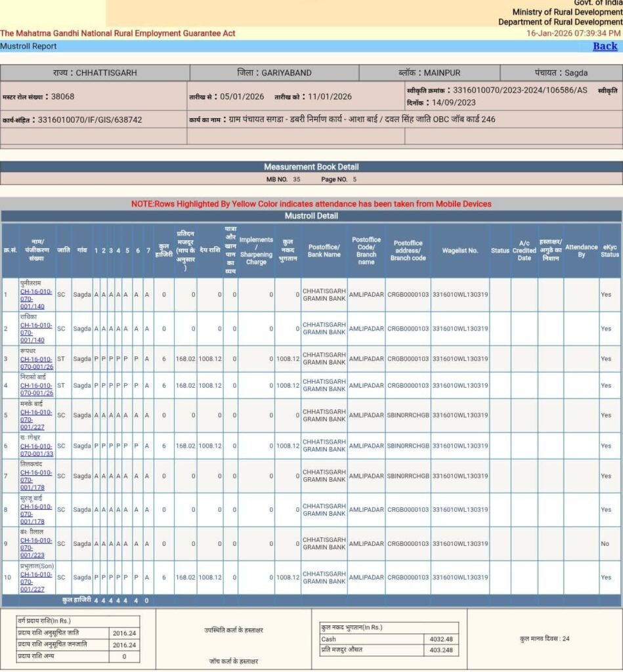Open रूपधर's job card link in row 3

pyautogui.click(x=37, y=363)
